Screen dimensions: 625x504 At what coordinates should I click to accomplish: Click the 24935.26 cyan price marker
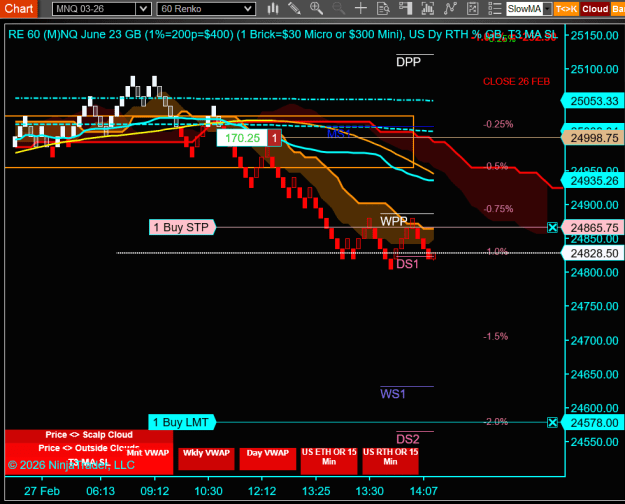coord(593,181)
